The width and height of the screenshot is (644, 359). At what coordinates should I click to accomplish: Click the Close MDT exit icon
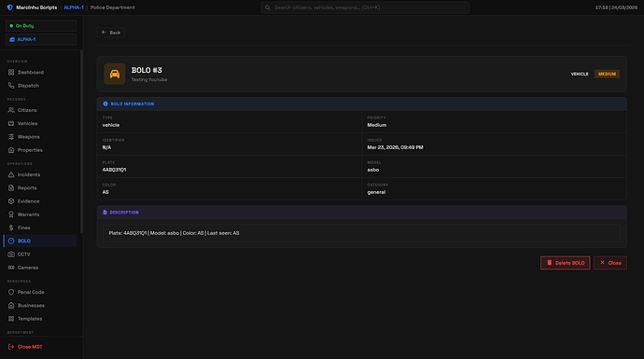click(11, 347)
